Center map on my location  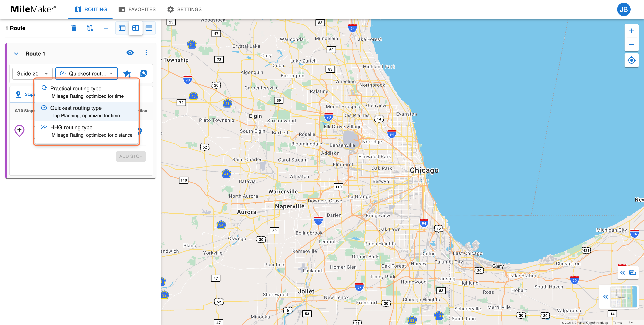[631, 60]
